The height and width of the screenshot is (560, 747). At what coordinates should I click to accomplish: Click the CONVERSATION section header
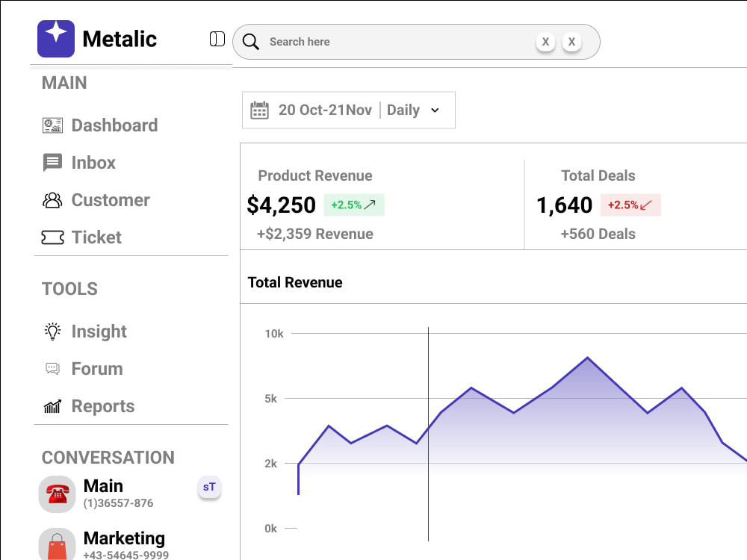[x=108, y=458]
